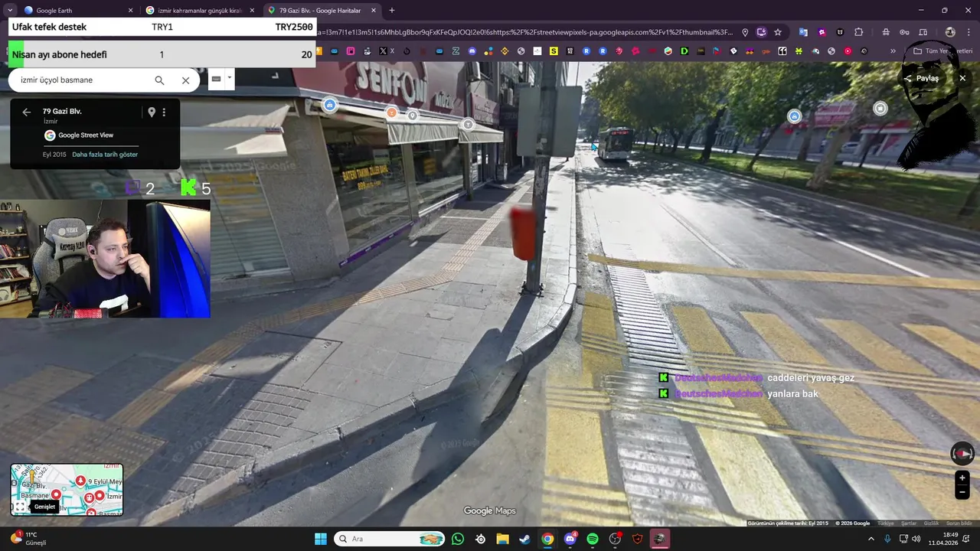The height and width of the screenshot is (551, 980).
Task: Click Daha fazla tarih göster link
Action: 105,155
